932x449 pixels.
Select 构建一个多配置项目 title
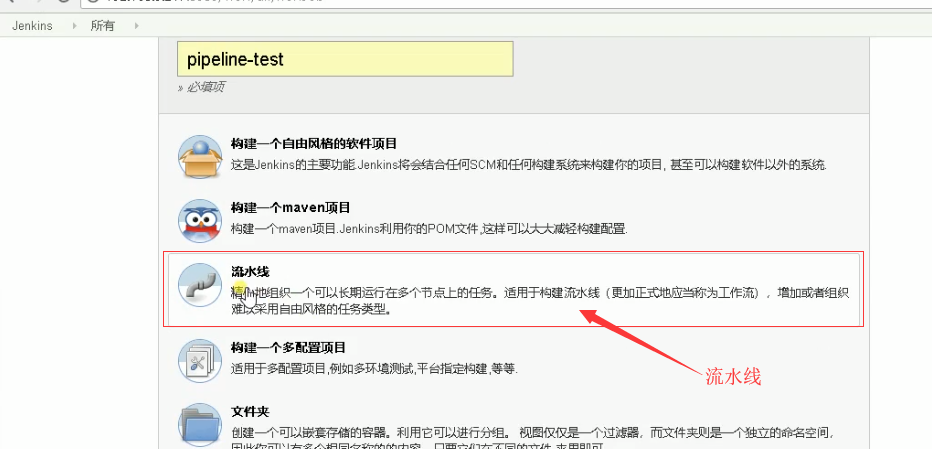288,347
